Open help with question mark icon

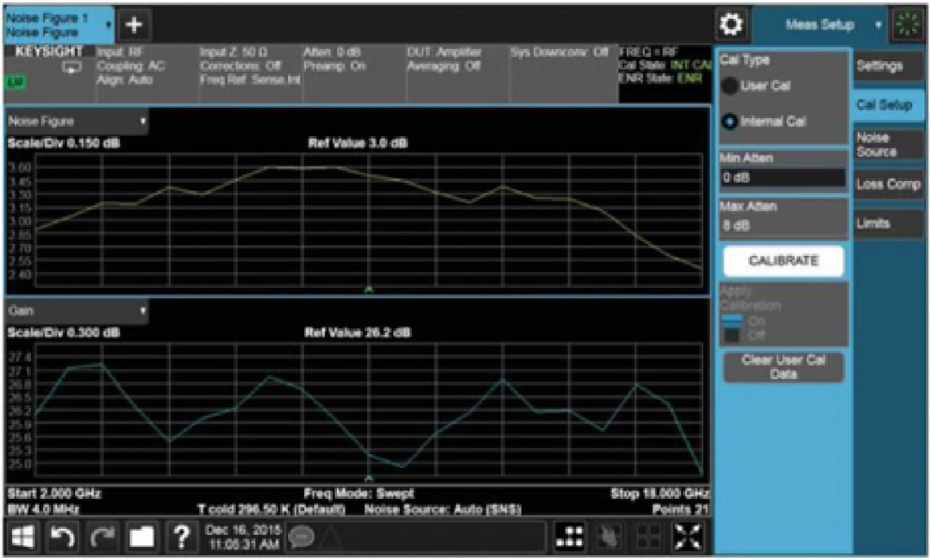(x=181, y=538)
